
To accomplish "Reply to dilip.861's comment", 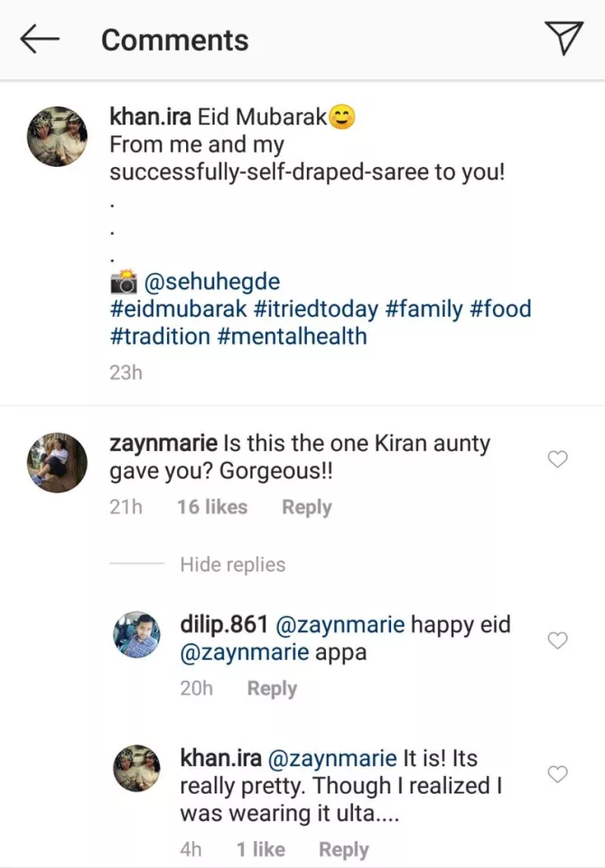I will click(272, 689).
